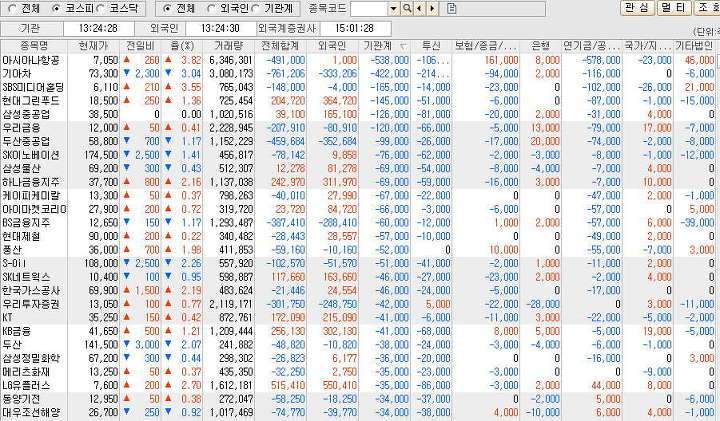Click into the 종목코드 input field
720x421 pixels.
click(369, 8)
